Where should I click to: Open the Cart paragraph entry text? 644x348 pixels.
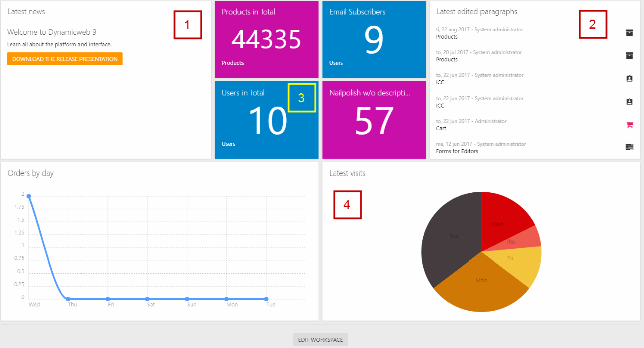click(441, 129)
